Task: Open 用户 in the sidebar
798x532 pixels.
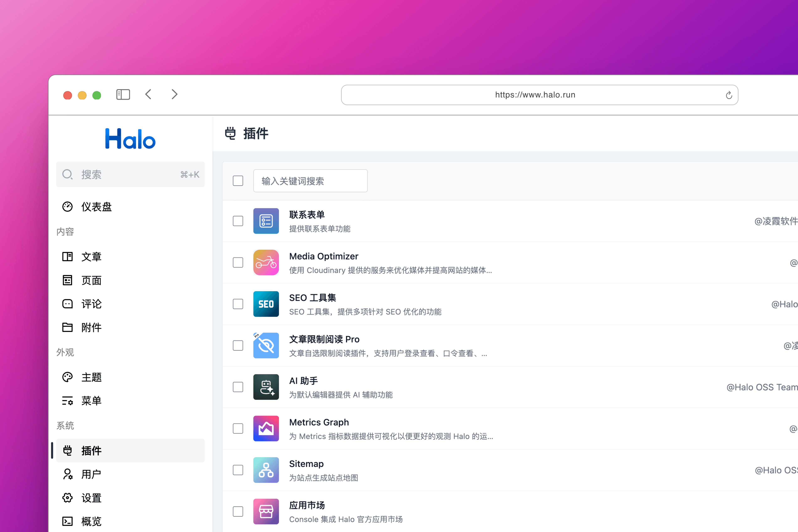Action: click(x=130, y=474)
